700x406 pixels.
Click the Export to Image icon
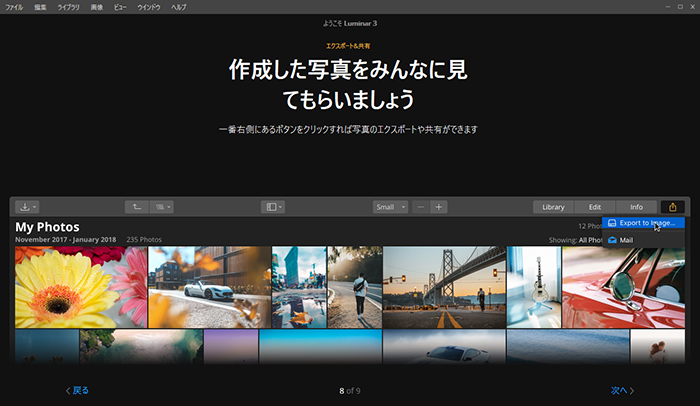[x=612, y=223]
